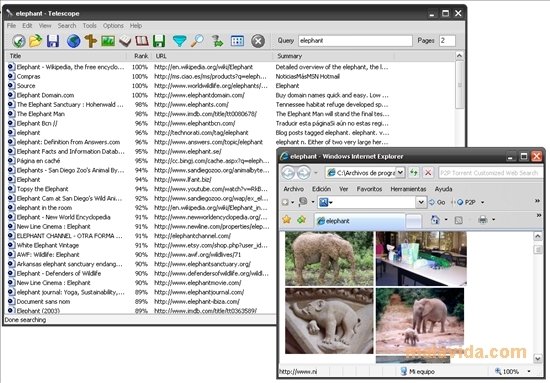
Task: Click the Go button in P2P toolbar
Action: pos(437,202)
